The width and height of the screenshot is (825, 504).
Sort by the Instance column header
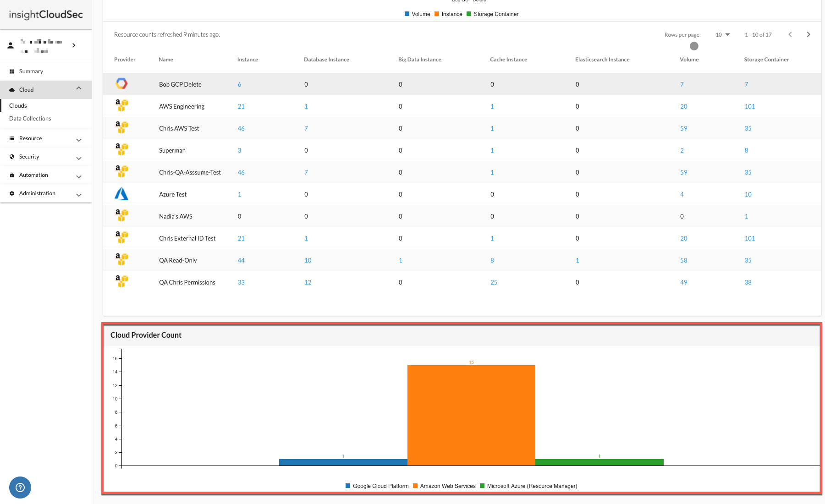click(247, 60)
